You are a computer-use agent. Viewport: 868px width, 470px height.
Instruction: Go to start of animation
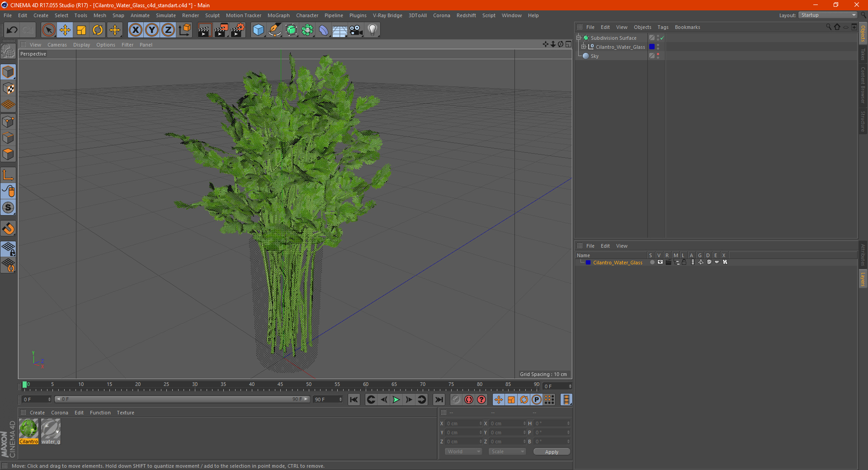click(354, 399)
